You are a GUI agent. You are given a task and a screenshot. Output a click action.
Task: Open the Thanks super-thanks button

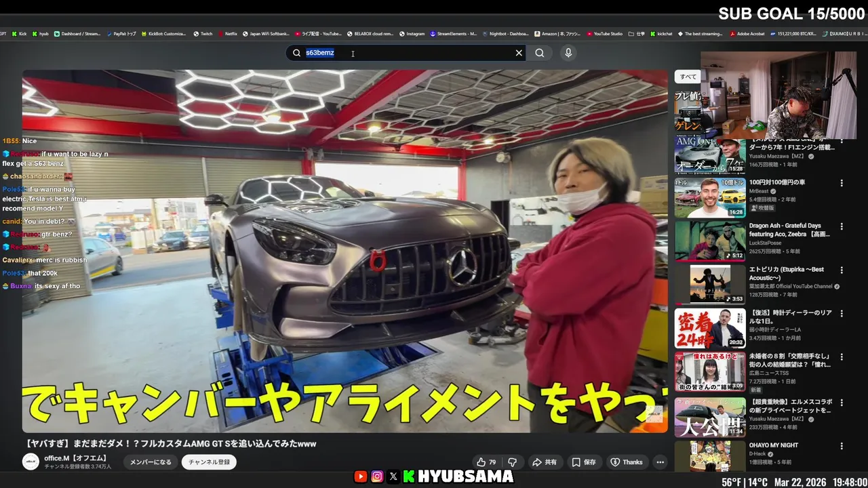point(626,462)
